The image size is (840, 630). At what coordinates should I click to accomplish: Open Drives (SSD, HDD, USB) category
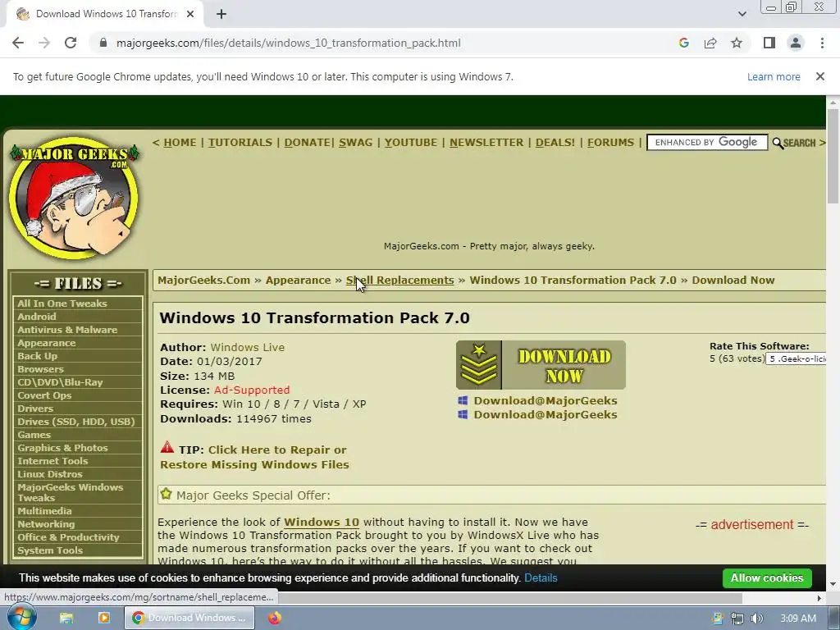coord(76,422)
